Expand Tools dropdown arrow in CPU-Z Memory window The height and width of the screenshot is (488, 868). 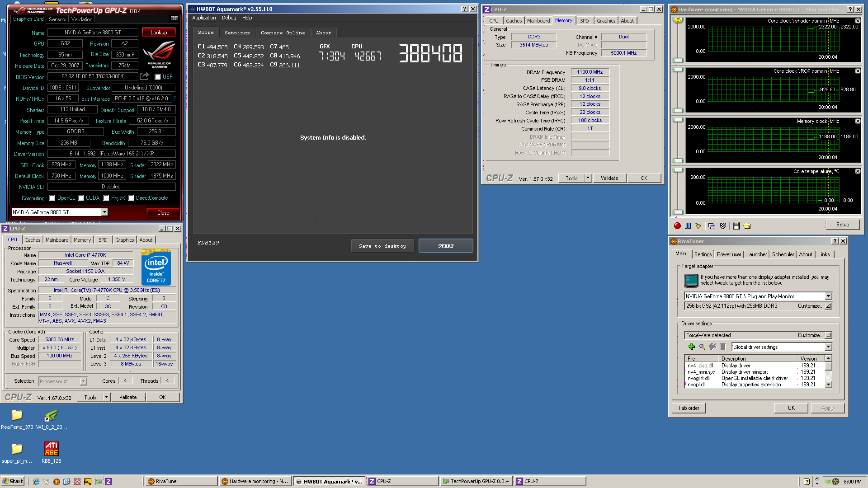(x=588, y=178)
